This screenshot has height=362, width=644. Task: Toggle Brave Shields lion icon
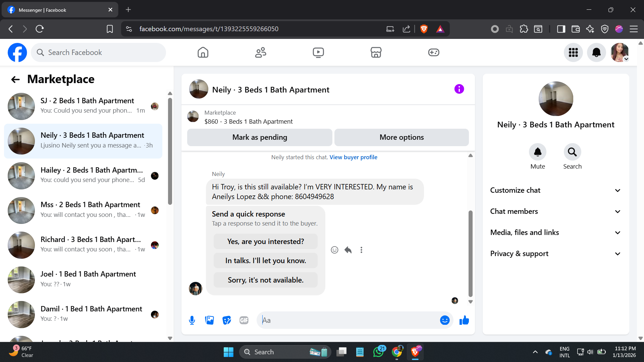(424, 29)
